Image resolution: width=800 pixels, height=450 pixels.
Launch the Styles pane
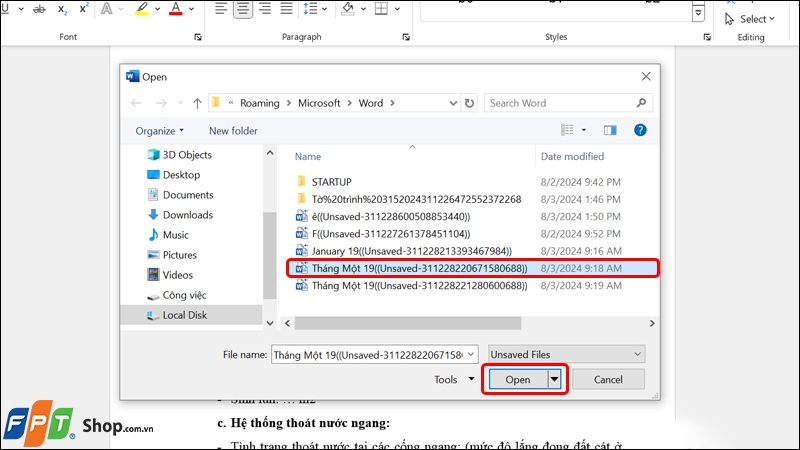(x=707, y=37)
